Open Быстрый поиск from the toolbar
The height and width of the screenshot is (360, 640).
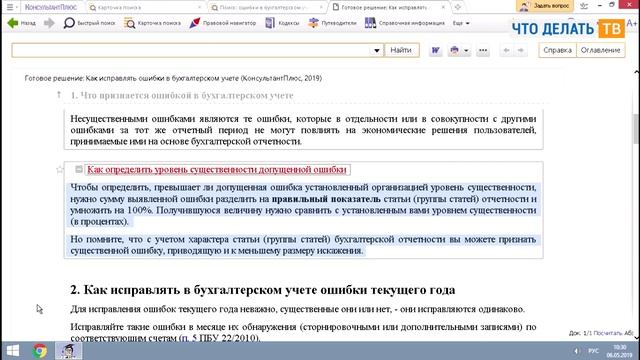tap(89, 23)
